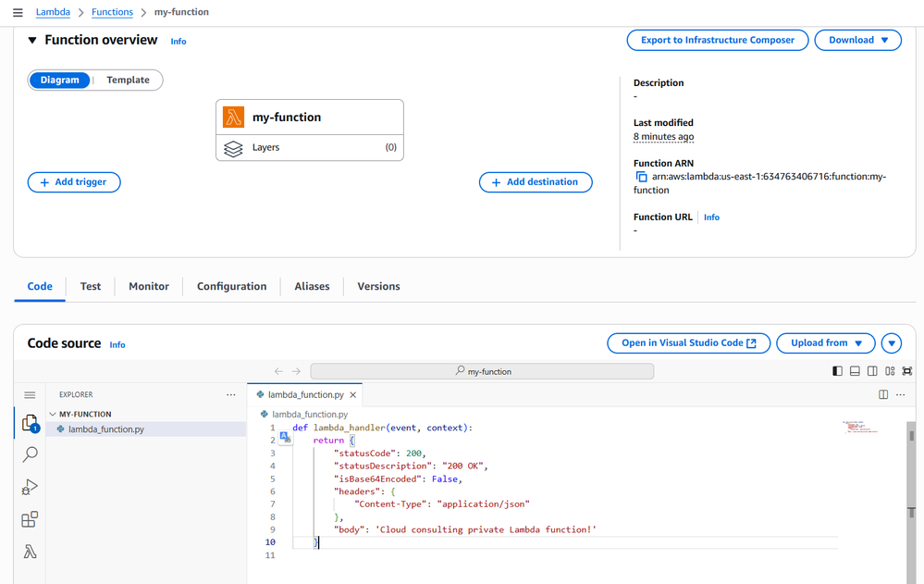
Task: Open the Explorer view in activity bar
Action: pyautogui.click(x=30, y=424)
